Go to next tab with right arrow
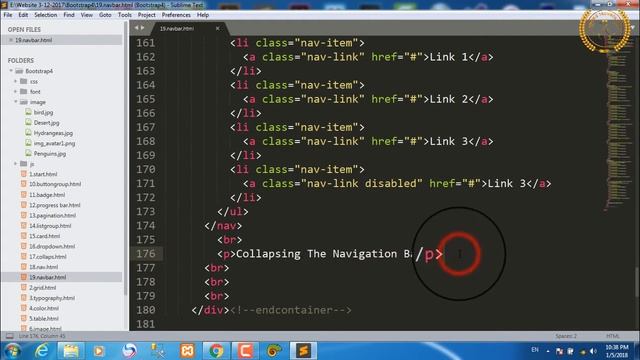 pyautogui.click(x=142, y=28)
